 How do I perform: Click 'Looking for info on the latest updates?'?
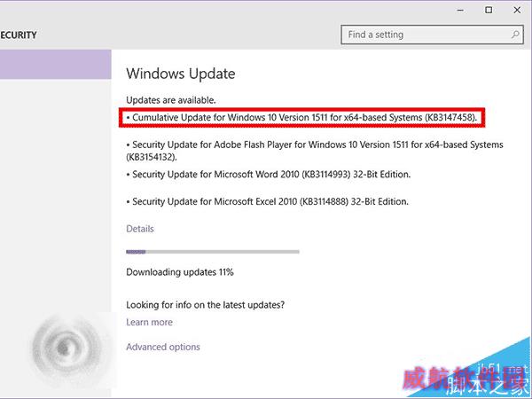(206, 305)
